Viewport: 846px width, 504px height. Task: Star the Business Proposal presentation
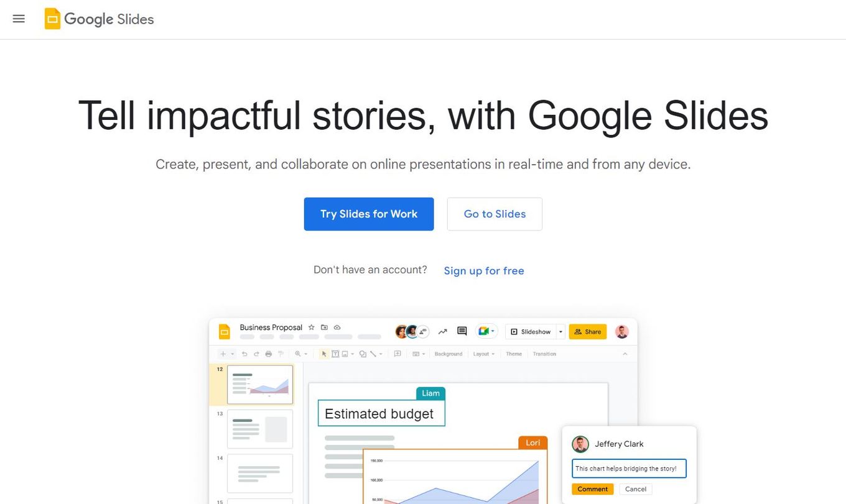pyautogui.click(x=311, y=327)
